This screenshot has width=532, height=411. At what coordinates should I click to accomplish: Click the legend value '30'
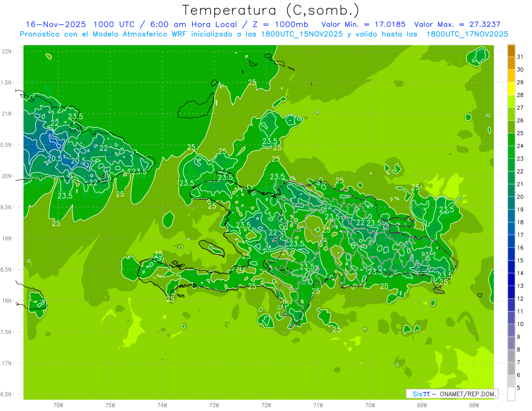point(520,70)
